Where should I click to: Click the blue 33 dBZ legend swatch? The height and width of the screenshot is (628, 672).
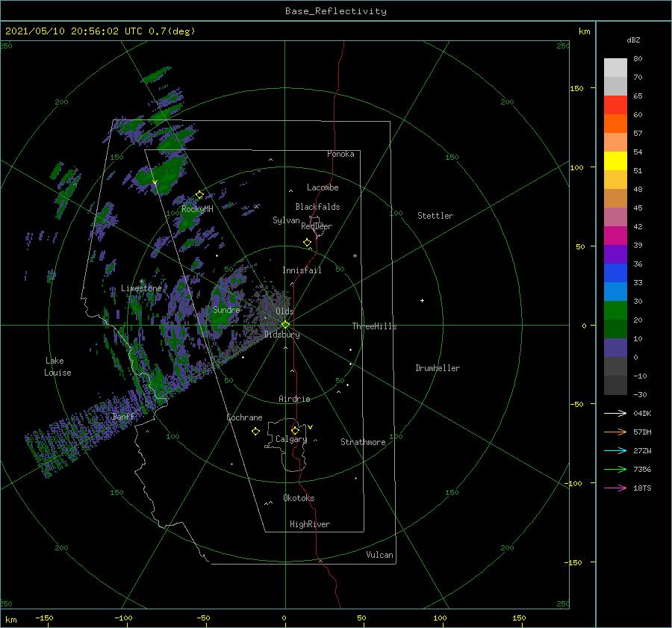click(x=615, y=273)
